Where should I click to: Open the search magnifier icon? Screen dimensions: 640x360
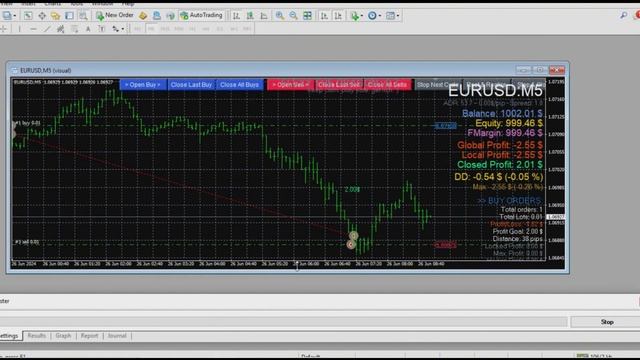(x=623, y=16)
